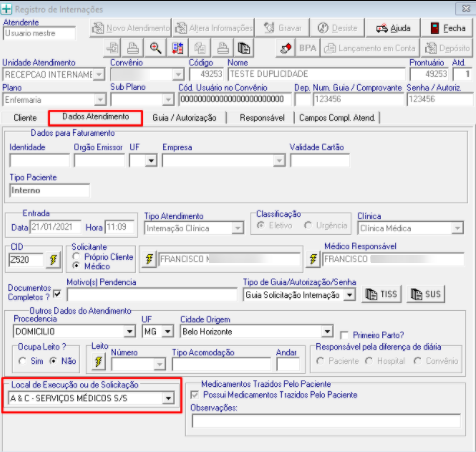Screen dimensions: 476x452
Task: Click the greyed copy pages icon in the toolbar
Action: [x=200, y=48]
